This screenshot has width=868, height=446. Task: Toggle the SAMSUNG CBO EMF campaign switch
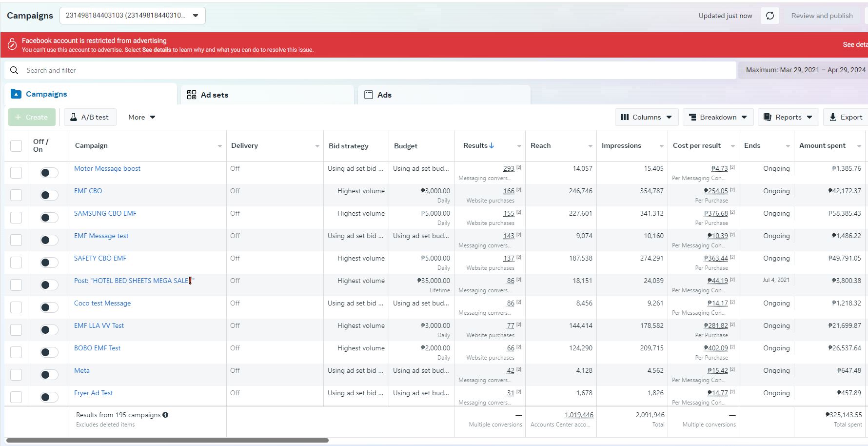49,218
